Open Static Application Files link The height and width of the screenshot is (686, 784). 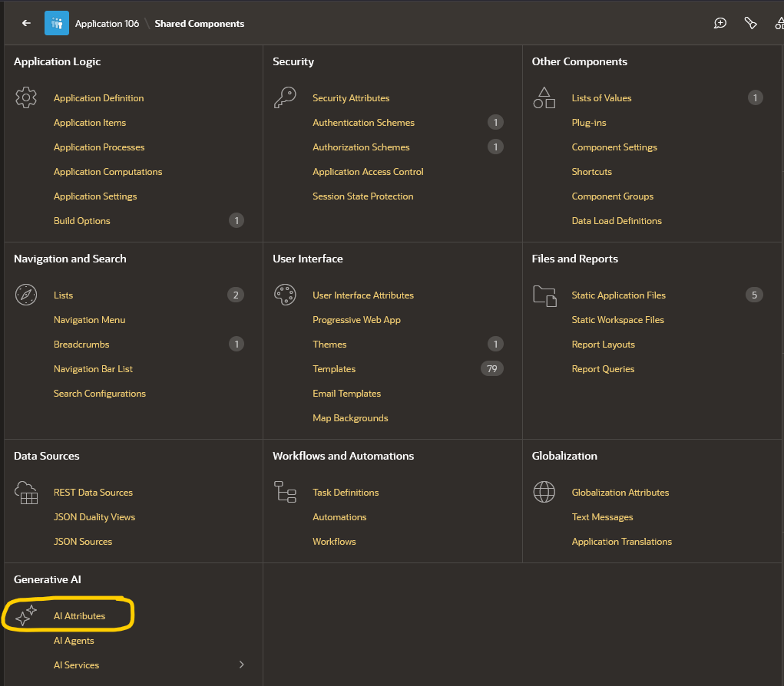[618, 295]
